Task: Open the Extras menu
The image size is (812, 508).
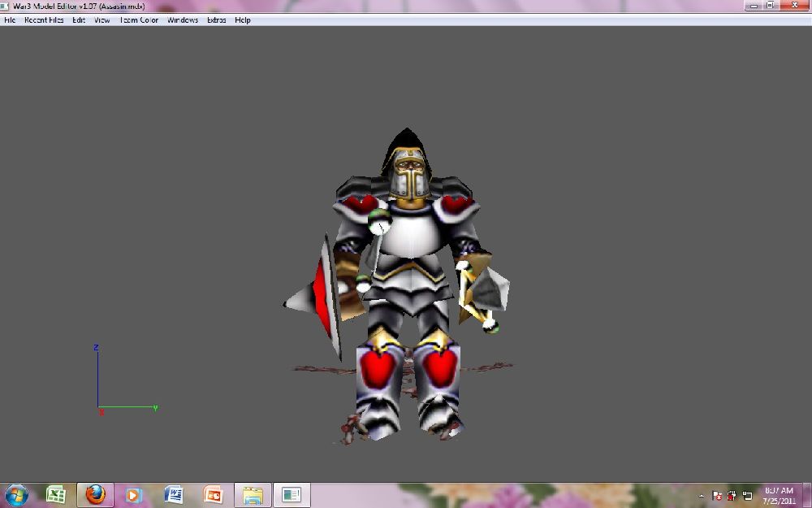Action: (x=217, y=20)
